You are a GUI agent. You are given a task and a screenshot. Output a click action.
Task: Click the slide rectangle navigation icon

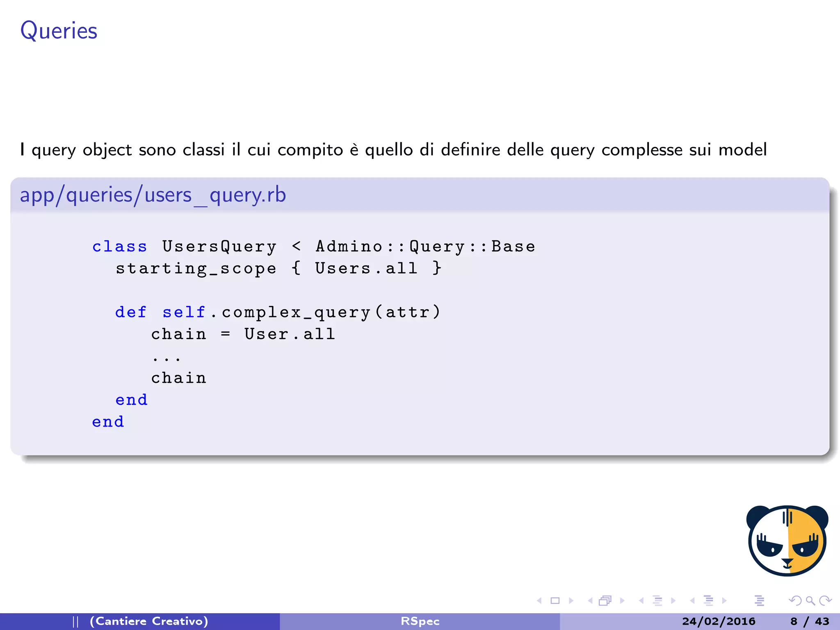click(x=555, y=601)
